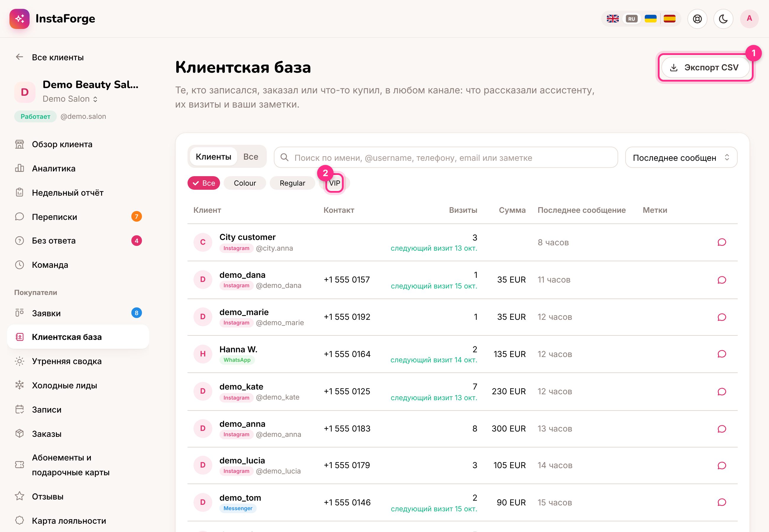Viewport: 769px width, 532px height.
Task: Open Заказы page
Action: point(78,434)
